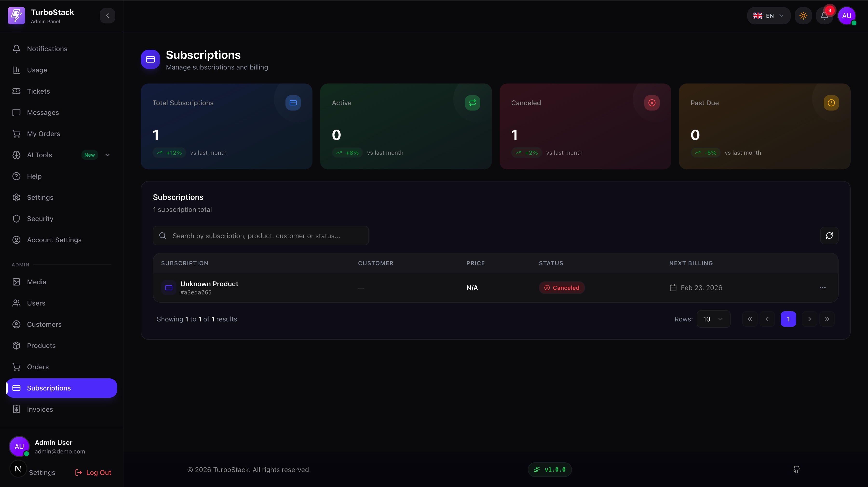This screenshot has height=487, width=868.
Task: Click the Log Out link
Action: 93,473
